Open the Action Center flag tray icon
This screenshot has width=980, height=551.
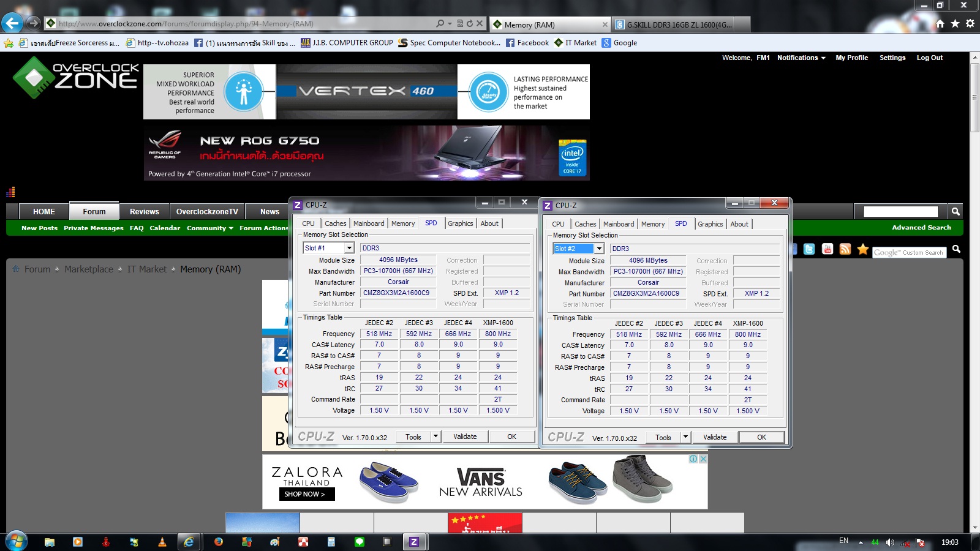pos(920,542)
